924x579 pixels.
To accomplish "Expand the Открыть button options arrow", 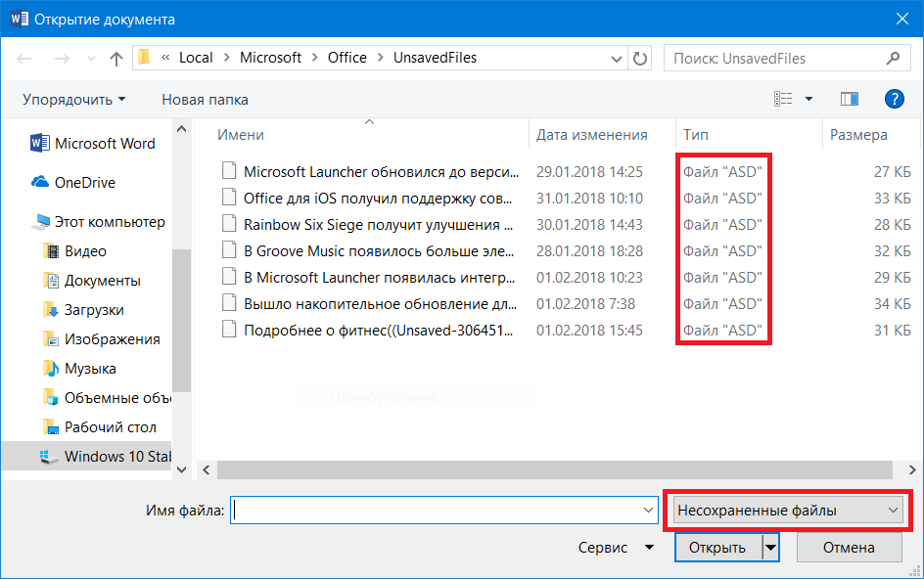I will (x=770, y=548).
